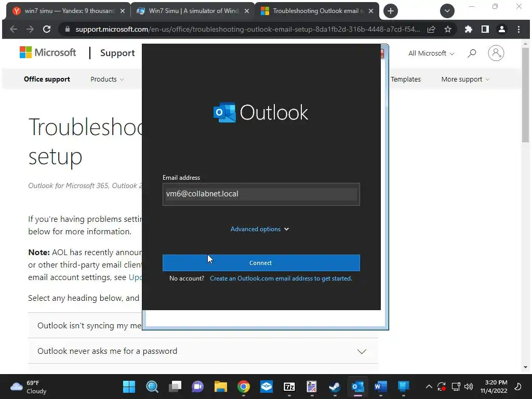The height and width of the screenshot is (399, 532).
Task: Reload the Microsoft support page
Action: (47, 29)
